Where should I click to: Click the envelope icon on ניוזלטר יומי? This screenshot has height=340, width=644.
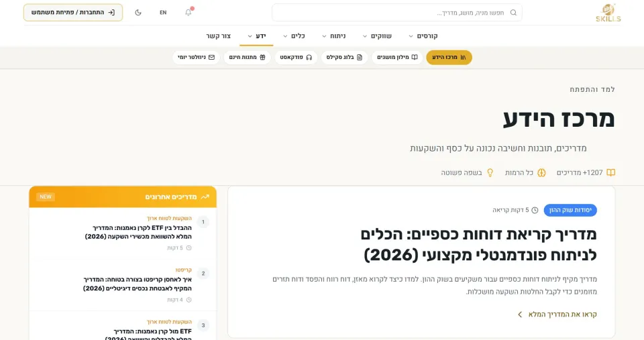(211, 58)
